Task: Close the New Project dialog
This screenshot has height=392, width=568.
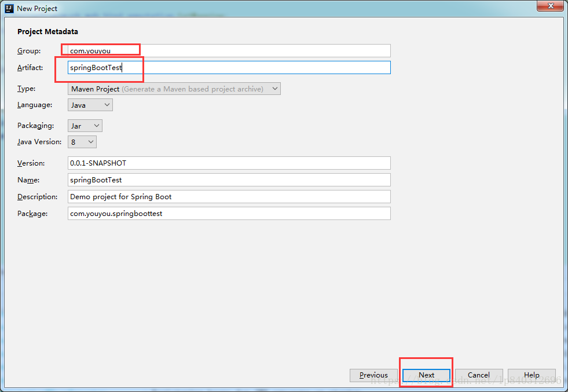Action: (550, 6)
